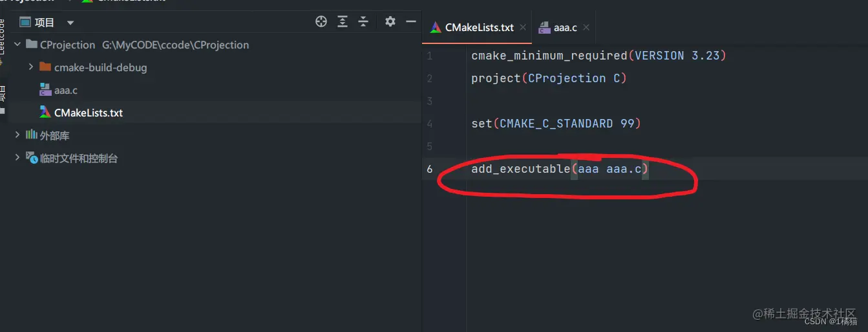Click line number 4 in the gutter
The image size is (868, 332).
pos(430,124)
